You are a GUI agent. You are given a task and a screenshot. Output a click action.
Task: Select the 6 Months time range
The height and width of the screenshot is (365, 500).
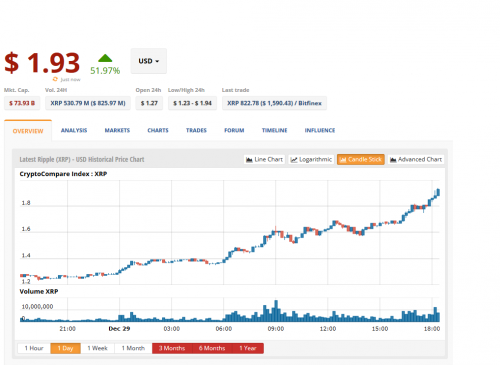click(212, 348)
